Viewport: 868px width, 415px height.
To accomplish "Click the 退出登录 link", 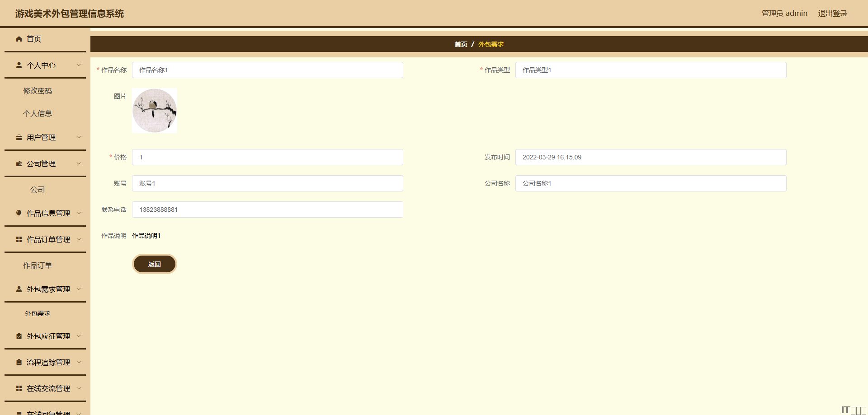I will (832, 14).
